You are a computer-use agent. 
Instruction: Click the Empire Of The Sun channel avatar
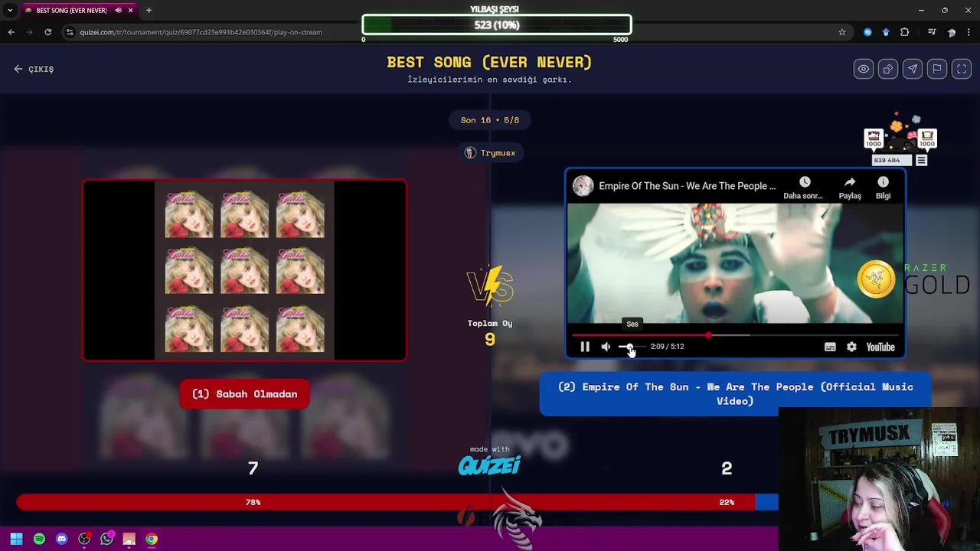(583, 186)
